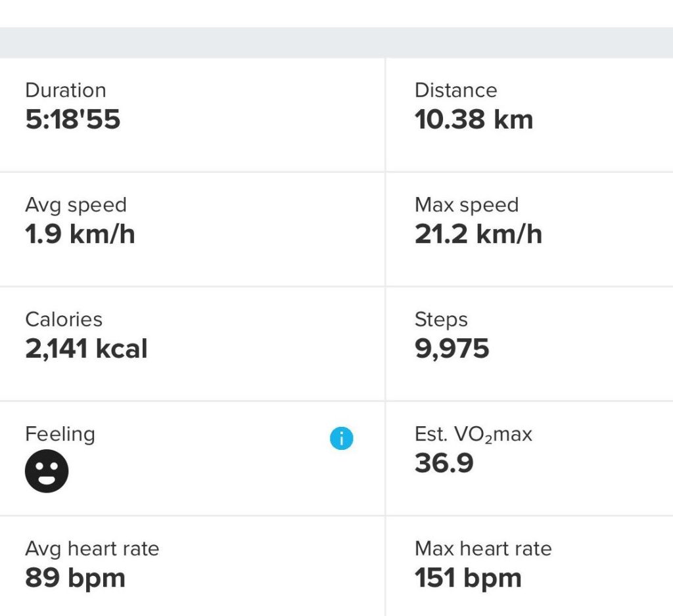Screen dimensions: 673x616
Task: Click the 2,141 kcal value
Action: pyautogui.click(x=86, y=349)
